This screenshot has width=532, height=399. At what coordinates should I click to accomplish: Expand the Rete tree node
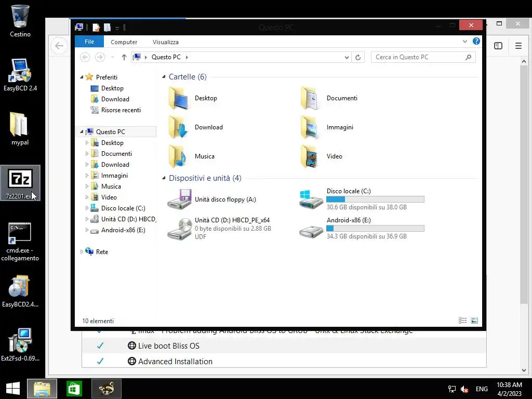(82, 252)
